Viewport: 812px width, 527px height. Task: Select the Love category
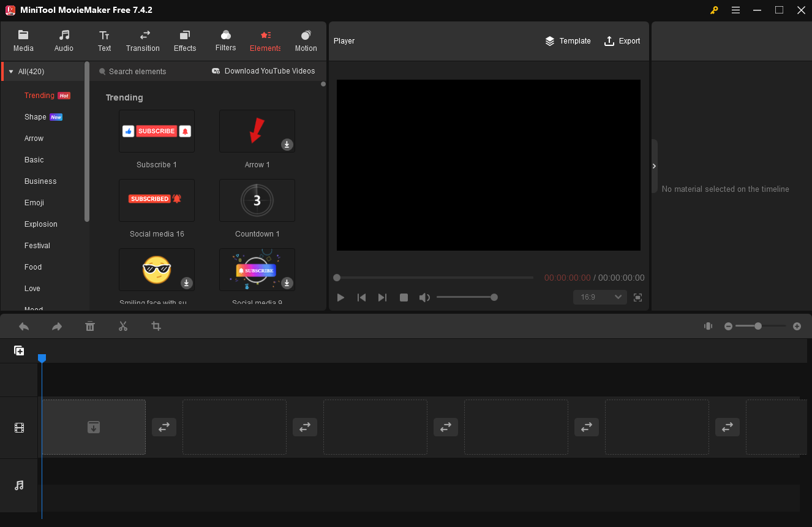tap(32, 289)
